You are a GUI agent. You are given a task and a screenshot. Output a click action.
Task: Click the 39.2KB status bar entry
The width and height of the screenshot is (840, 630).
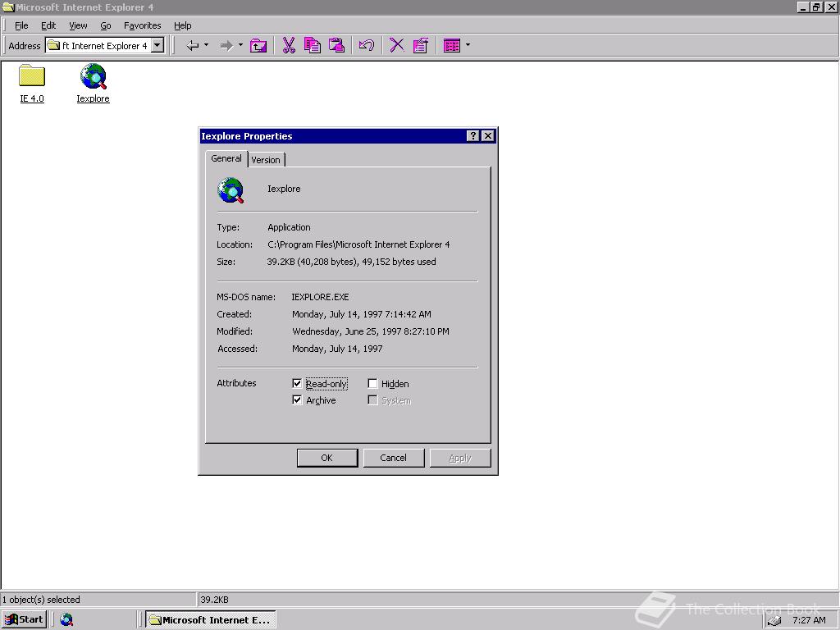point(214,600)
